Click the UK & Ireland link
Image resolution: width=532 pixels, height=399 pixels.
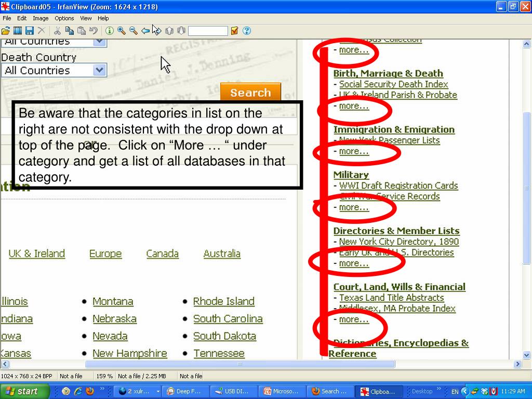(x=37, y=254)
